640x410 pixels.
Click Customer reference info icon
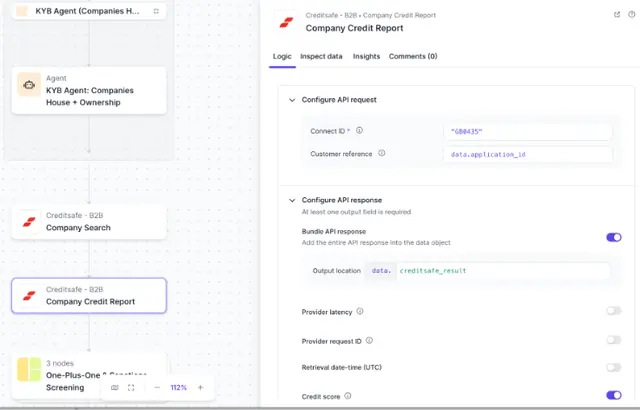(381, 153)
